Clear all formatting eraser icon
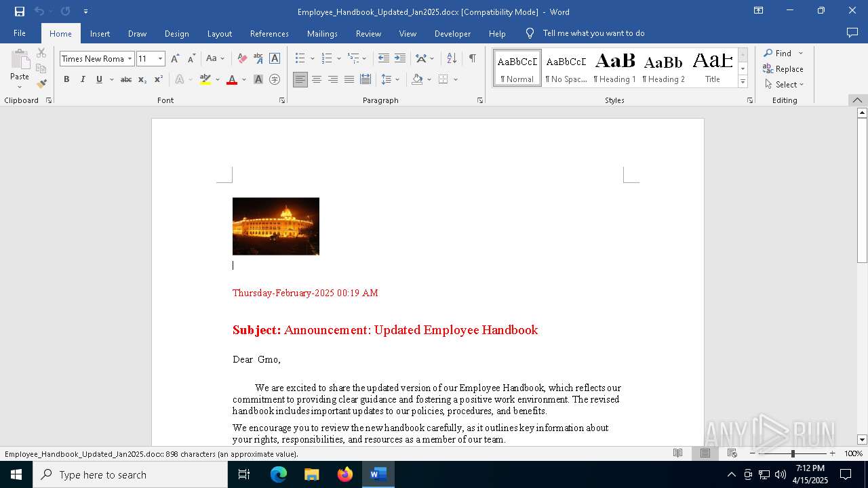Screen dimensions: 868x488 click(242, 58)
